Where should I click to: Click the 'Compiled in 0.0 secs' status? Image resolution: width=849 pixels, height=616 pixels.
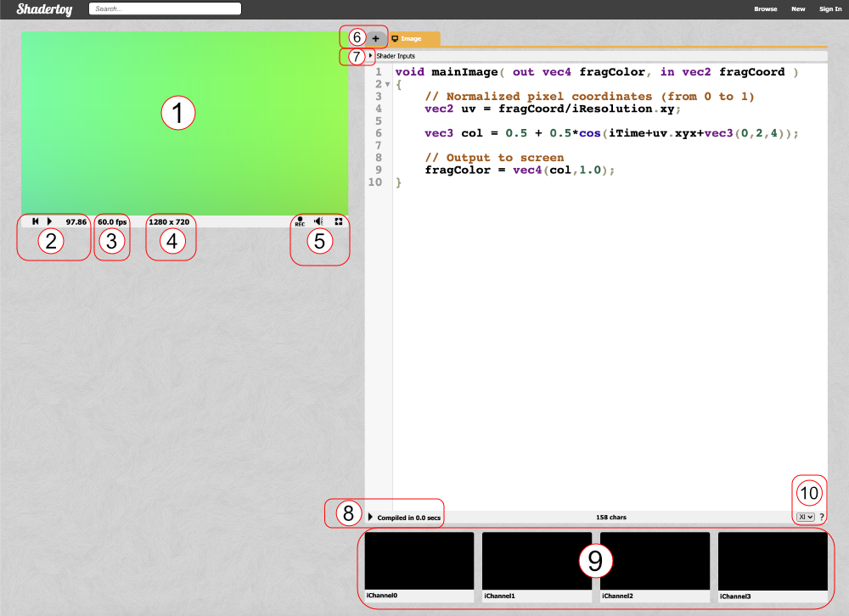409,518
